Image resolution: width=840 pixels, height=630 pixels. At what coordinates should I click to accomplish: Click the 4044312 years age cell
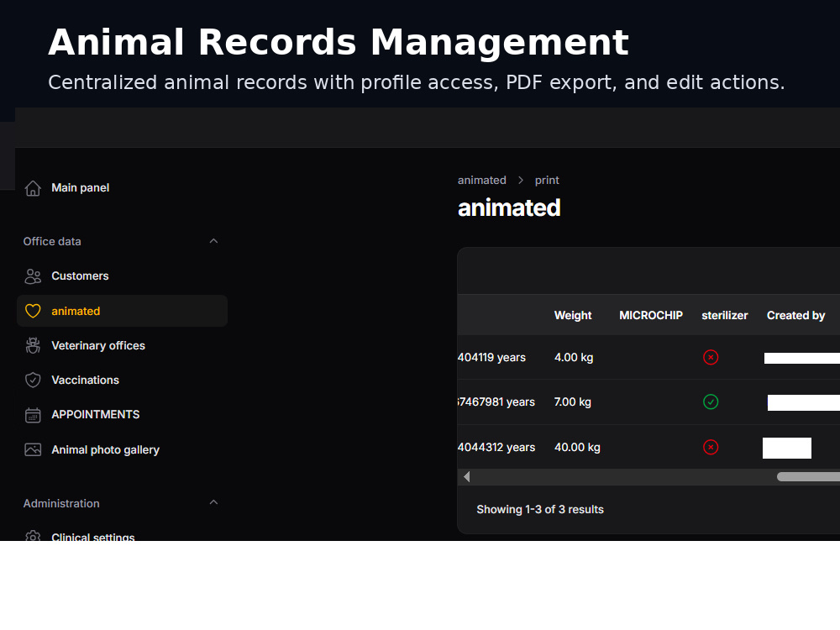[496, 448]
